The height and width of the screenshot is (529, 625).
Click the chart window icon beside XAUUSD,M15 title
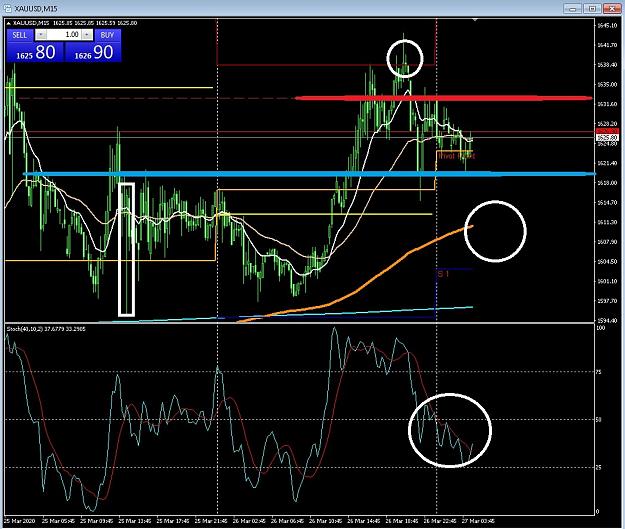[8, 8]
